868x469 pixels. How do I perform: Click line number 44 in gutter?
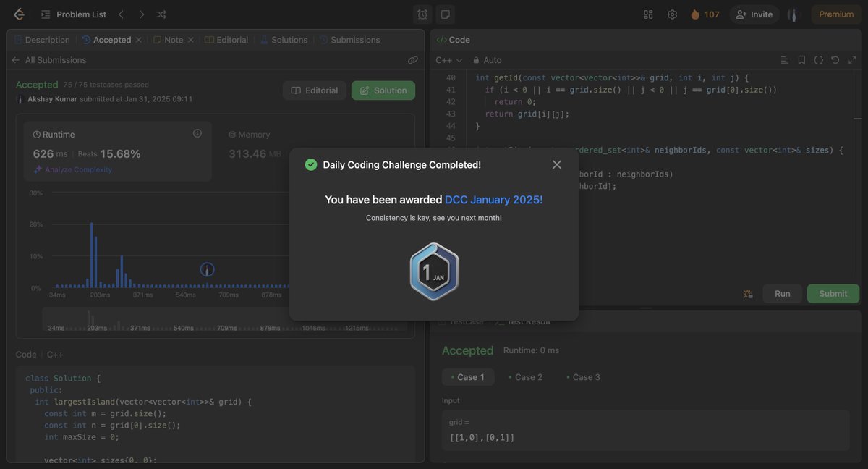[x=451, y=126]
